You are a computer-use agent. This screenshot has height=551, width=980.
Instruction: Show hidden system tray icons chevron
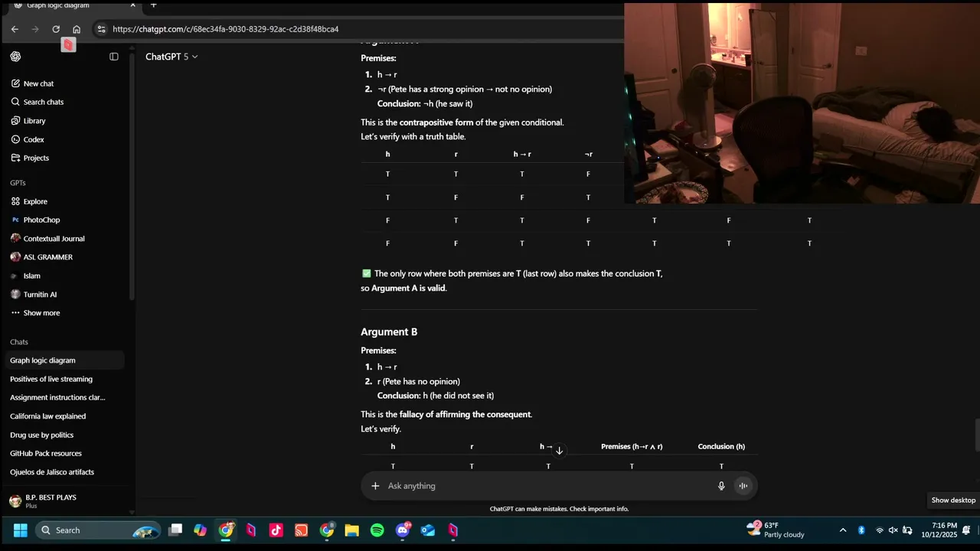[843, 530]
